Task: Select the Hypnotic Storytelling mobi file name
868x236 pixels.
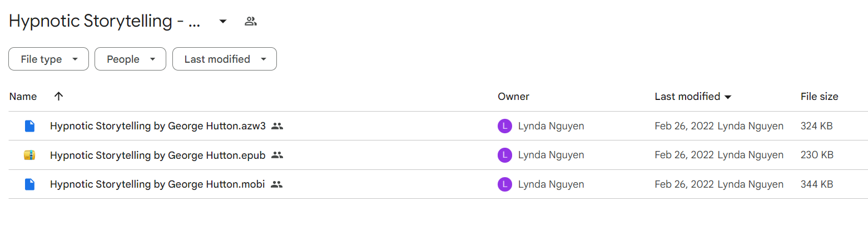Action: tap(157, 184)
